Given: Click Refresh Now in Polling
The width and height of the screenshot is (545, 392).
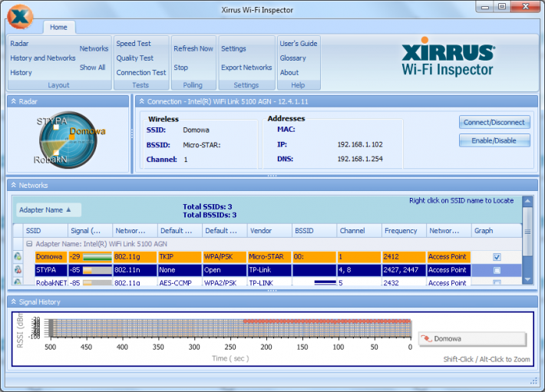Looking at the screenshot, I should click(x=193, y=48).
